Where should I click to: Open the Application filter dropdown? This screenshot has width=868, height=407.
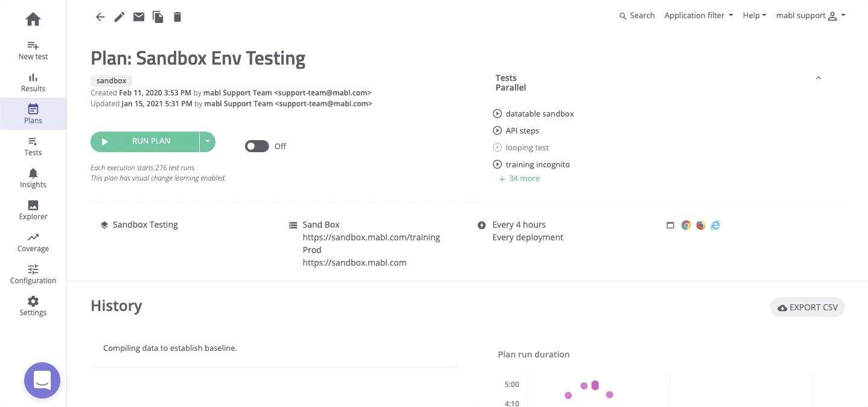tap(698, 16)
